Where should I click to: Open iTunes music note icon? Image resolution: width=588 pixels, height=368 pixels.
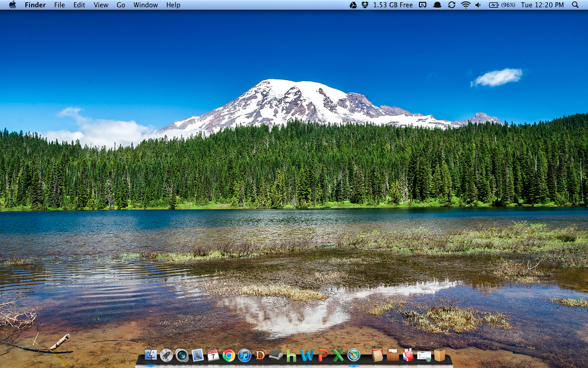[x=244, y=355]
